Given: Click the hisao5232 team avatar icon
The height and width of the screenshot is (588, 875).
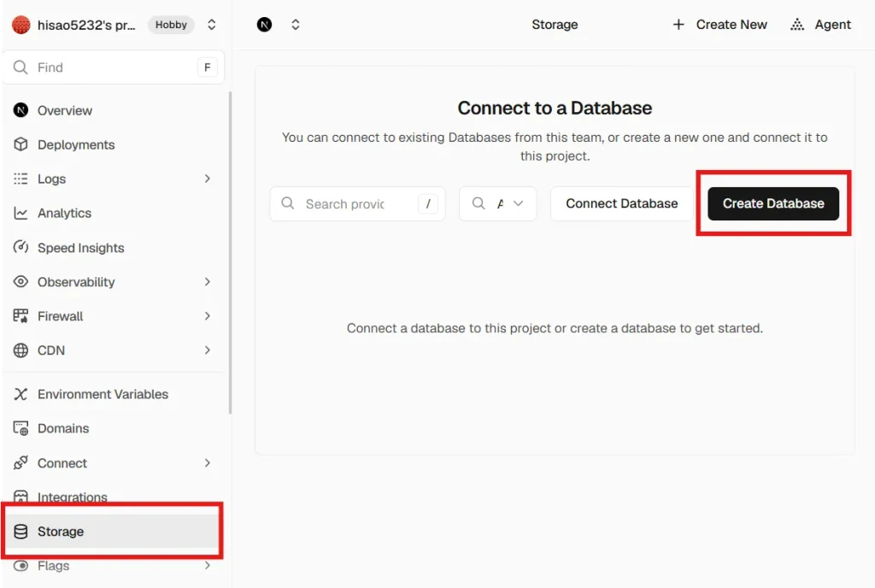Looking at the screenshot, I should (x=21, y=25).
